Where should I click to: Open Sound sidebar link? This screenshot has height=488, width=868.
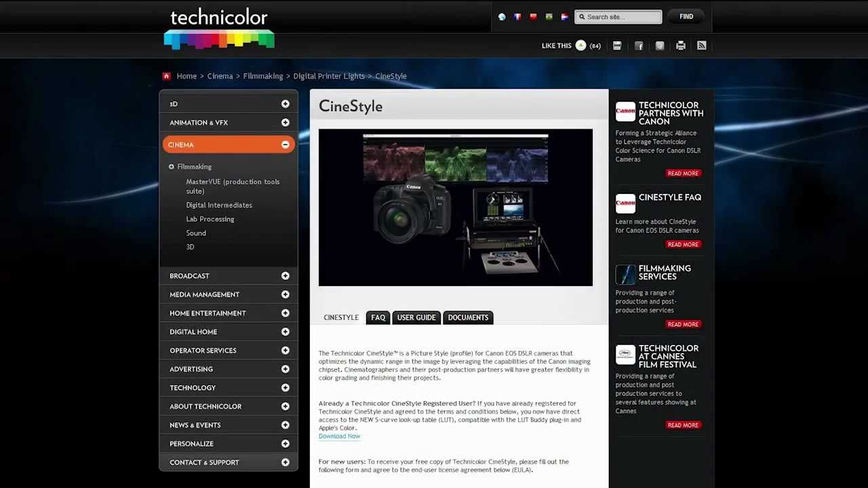(196, 233)
